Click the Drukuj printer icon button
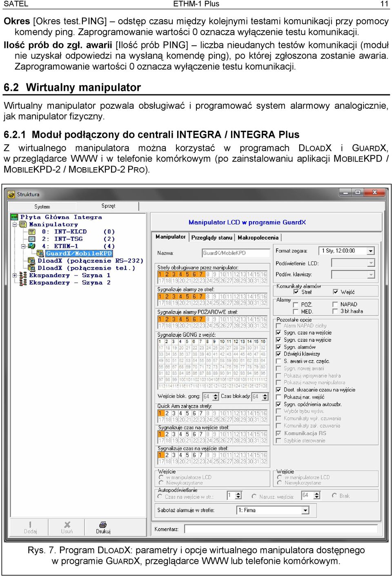The image size is (392, 576). (103, 527)
